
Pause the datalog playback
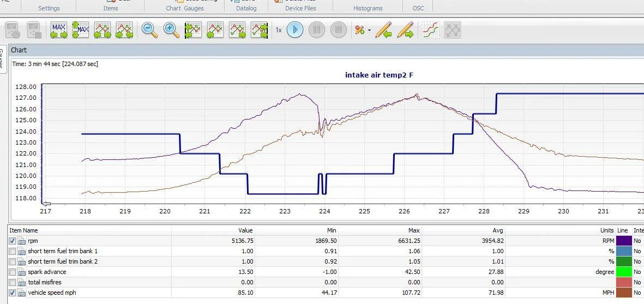click(317, 29)
